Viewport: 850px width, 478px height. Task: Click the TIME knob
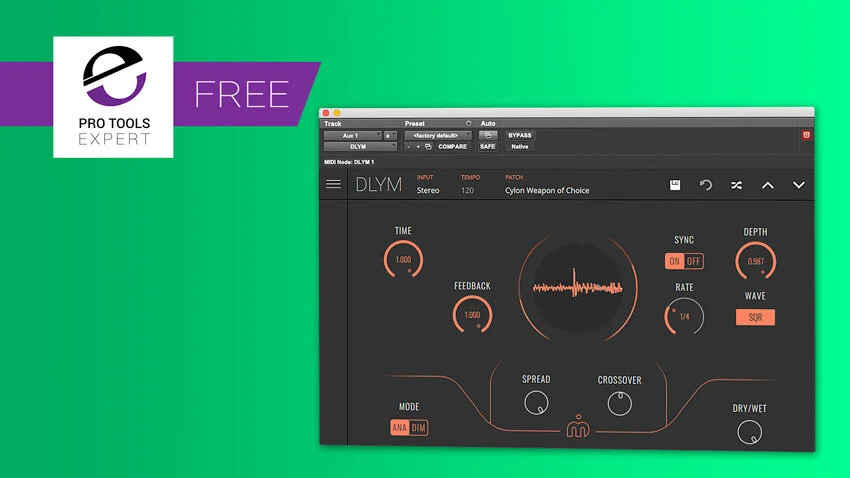403,260
